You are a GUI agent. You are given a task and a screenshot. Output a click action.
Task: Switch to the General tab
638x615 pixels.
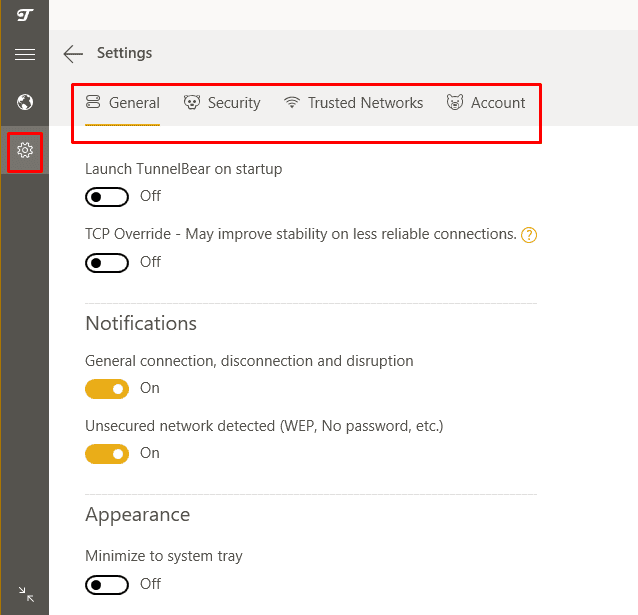pyautogui.click(x=122, y=103)
